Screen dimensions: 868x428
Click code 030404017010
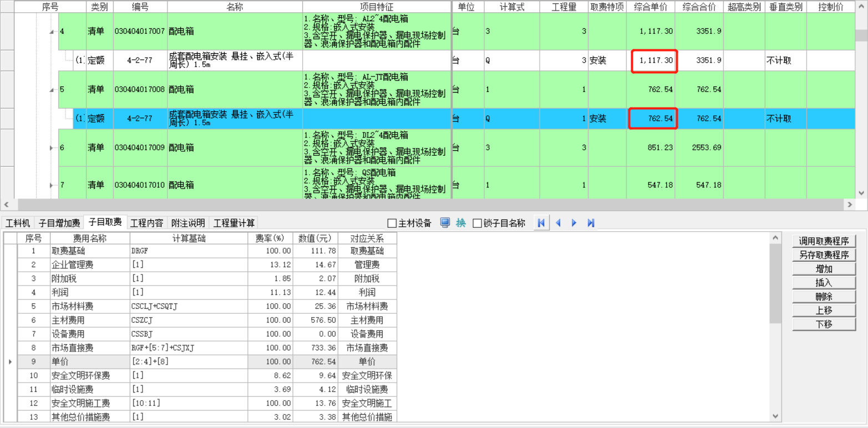(140, 185)
